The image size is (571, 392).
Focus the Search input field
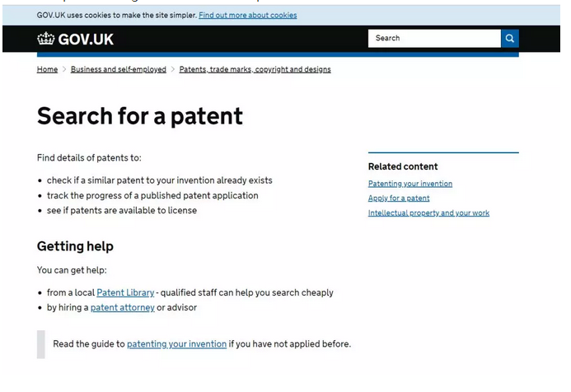click(x=434, y=38)
